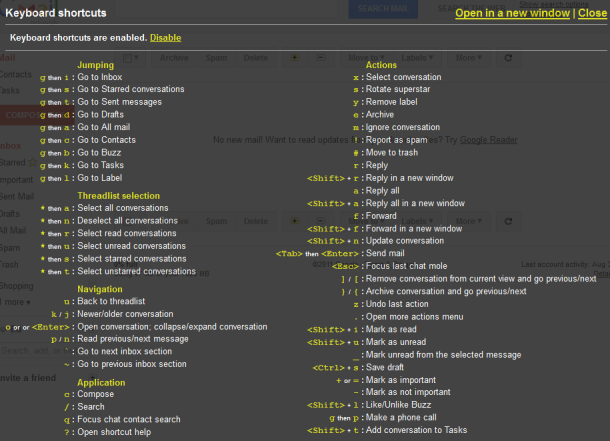610x441 pixels.
Task: Click the star icon beside Starred in sidebar
Action: tap(33, 162)
